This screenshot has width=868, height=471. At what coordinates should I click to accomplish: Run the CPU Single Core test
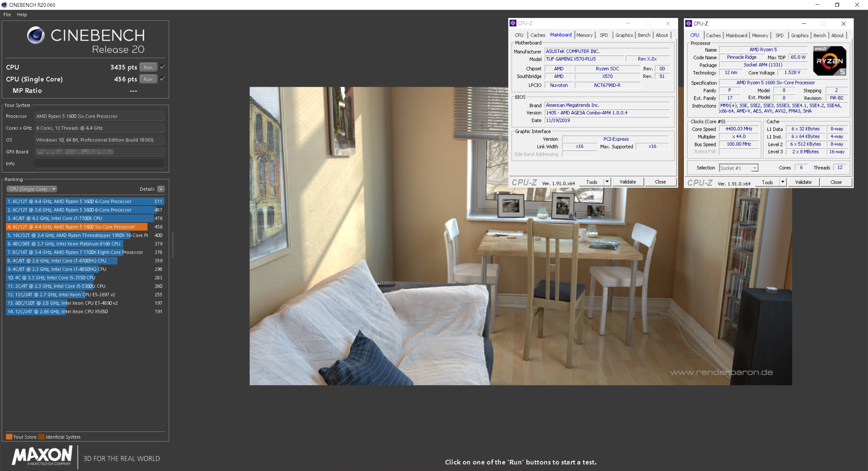click(148, 79)
